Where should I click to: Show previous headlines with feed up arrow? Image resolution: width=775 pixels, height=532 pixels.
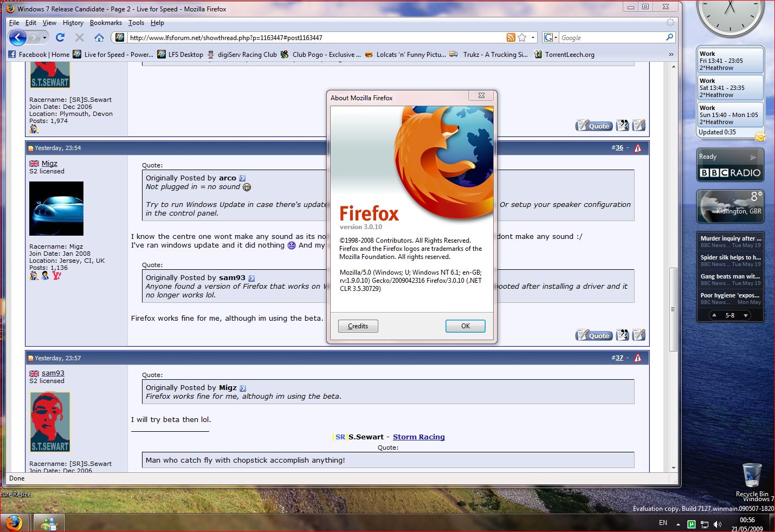[x=714, y=315]
